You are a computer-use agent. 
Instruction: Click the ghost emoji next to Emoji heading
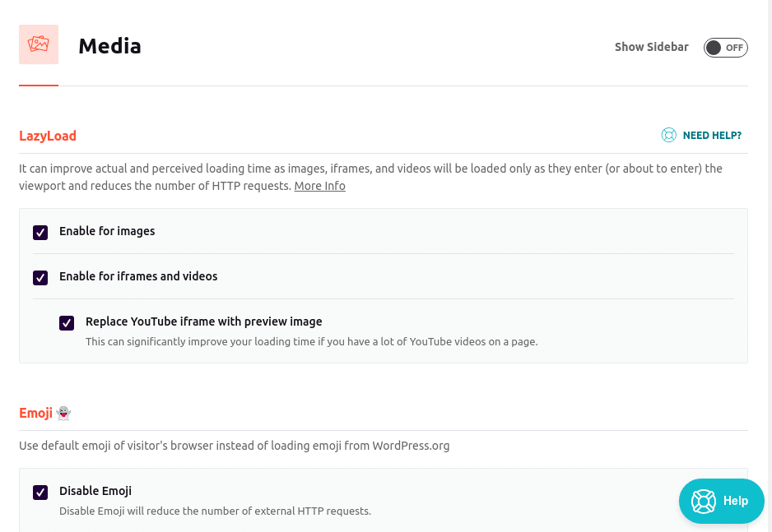pyautogui.click(x=63, y=413)
